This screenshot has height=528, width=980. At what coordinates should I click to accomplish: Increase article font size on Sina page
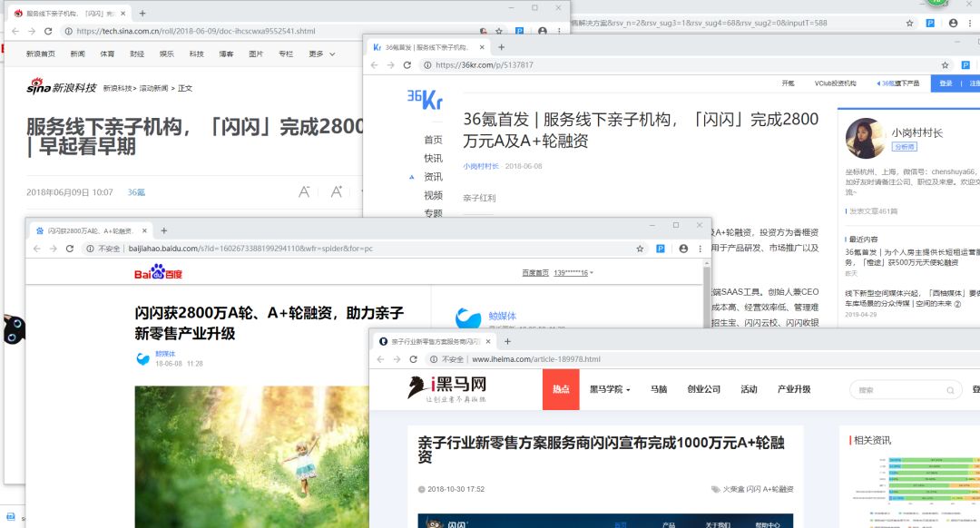337,191
